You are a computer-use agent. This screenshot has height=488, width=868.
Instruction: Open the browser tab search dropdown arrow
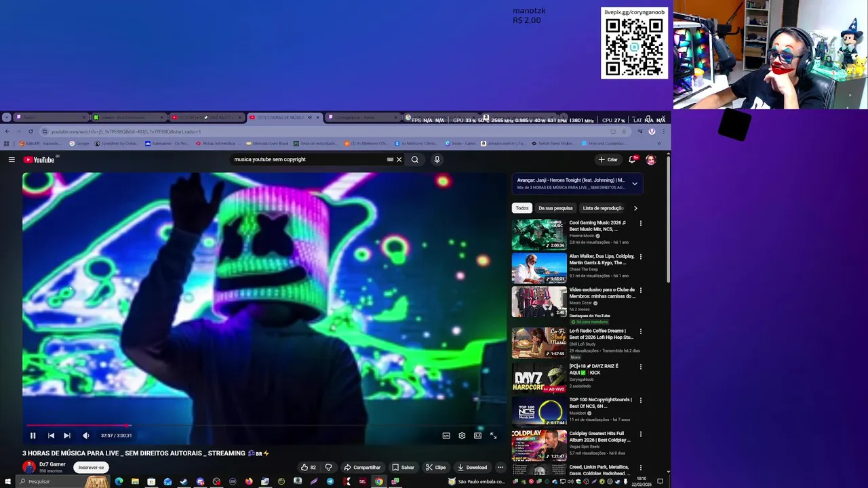[x=6, y=117]
